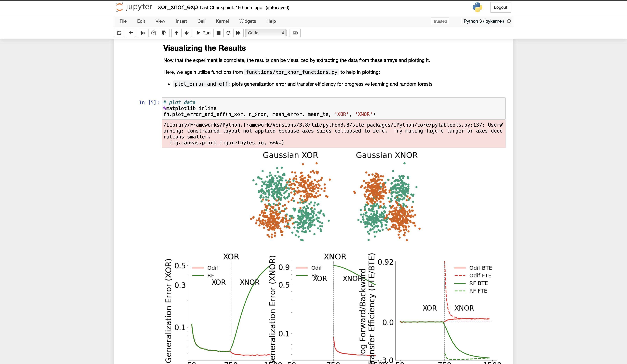
Task: Paste cell from clipboard
Action: pyautogui.click(x=164, y=33)
